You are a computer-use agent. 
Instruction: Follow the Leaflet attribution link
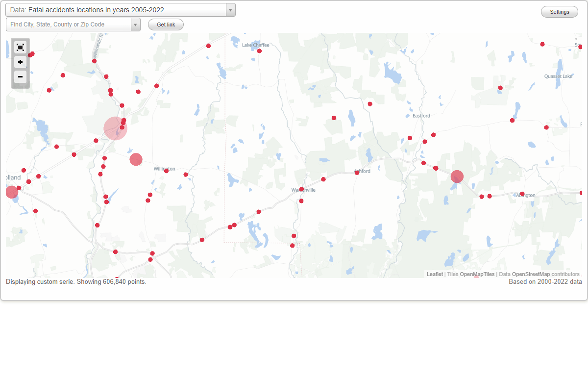(434, 274)
